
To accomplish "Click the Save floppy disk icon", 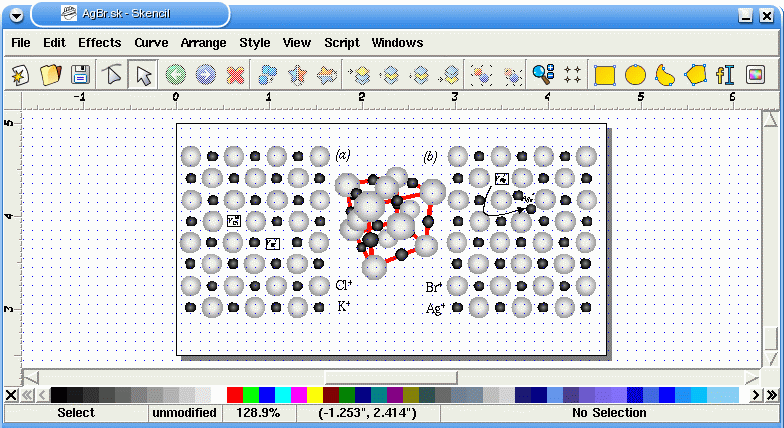I will point(80,75).
